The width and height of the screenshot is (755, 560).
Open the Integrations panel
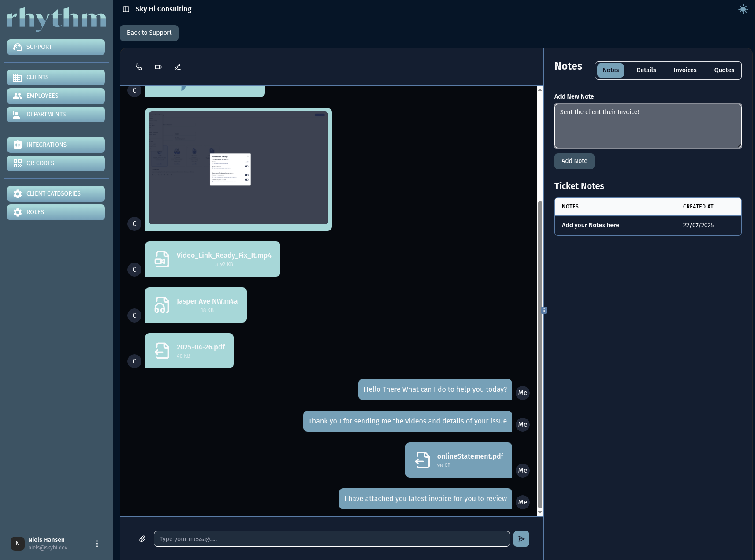pyautogui.click(x=56, y=145)
